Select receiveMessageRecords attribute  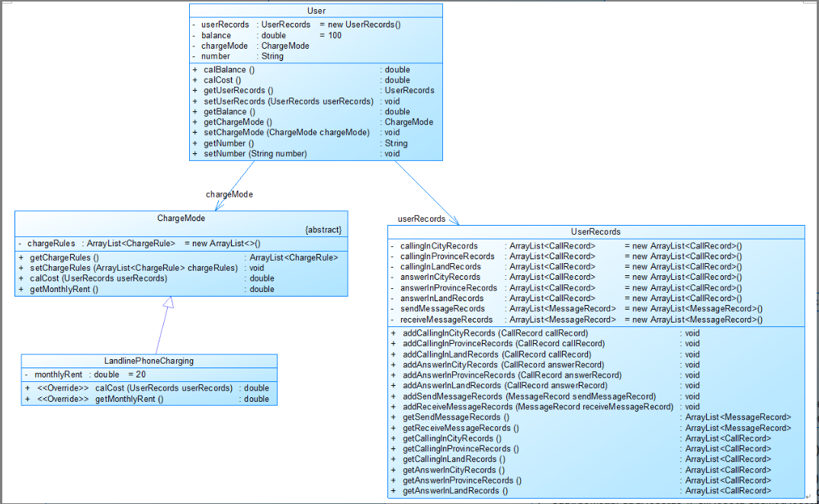point(577,319)
